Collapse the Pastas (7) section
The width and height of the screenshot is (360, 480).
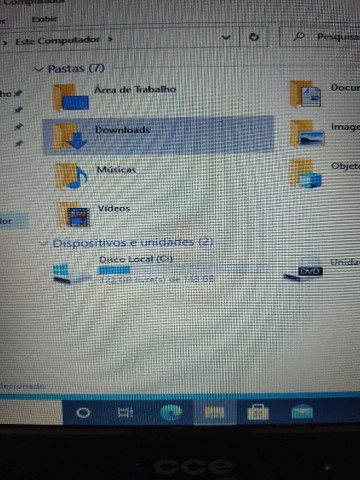coord(39,70)
